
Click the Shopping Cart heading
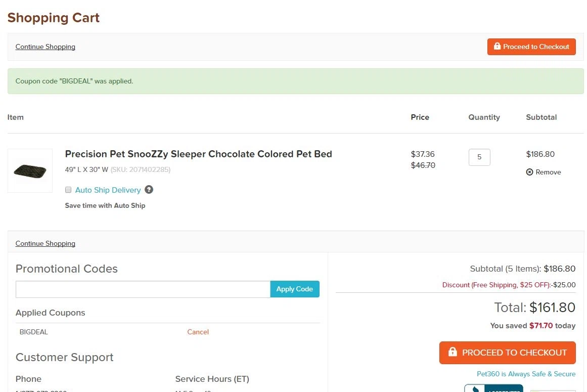coord(53,18)
